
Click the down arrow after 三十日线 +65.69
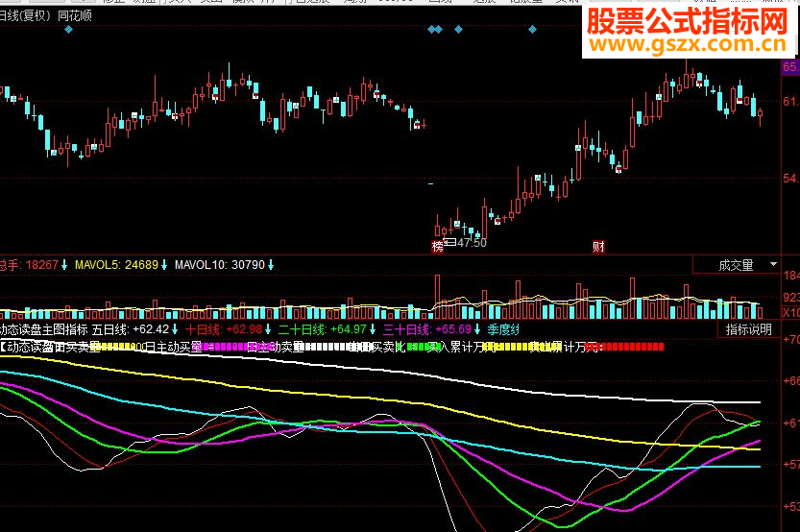coord(477,329)
